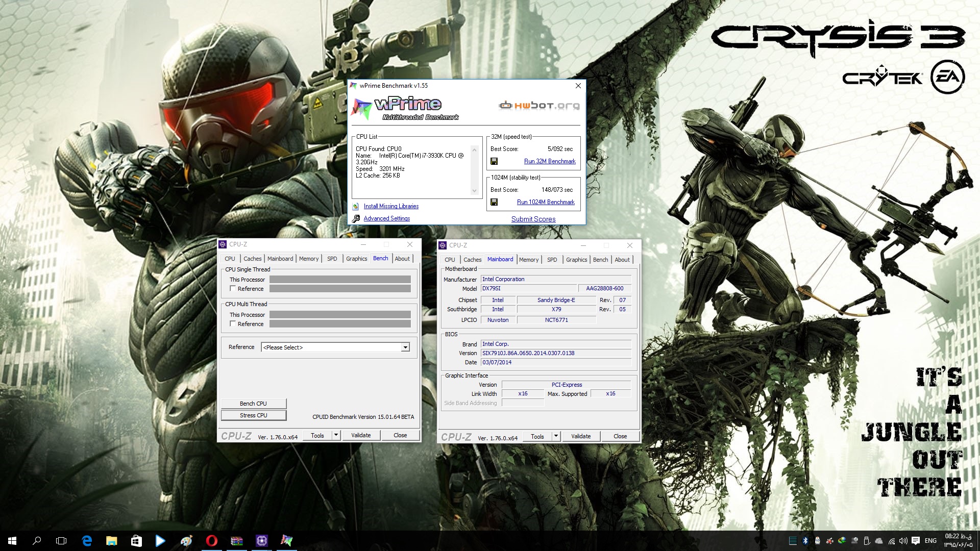Image resolution: width=980 pixels, height=551 pixels.
Task: Open the Submit Scores link
Action: [x=533, y=219]
